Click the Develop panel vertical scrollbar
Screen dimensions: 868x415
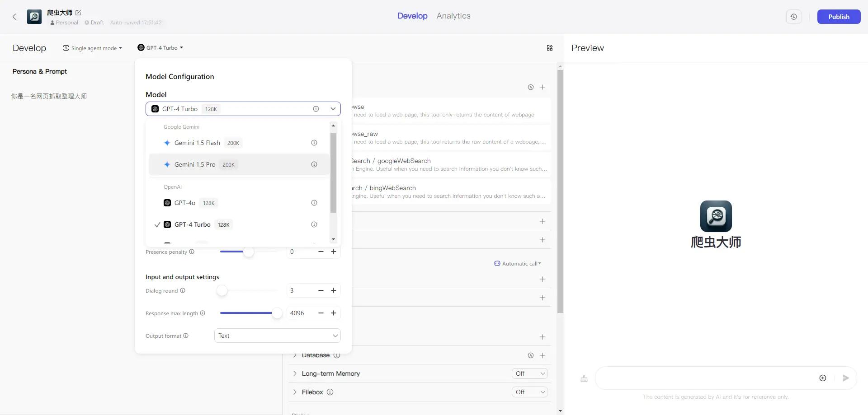point(561,191)
